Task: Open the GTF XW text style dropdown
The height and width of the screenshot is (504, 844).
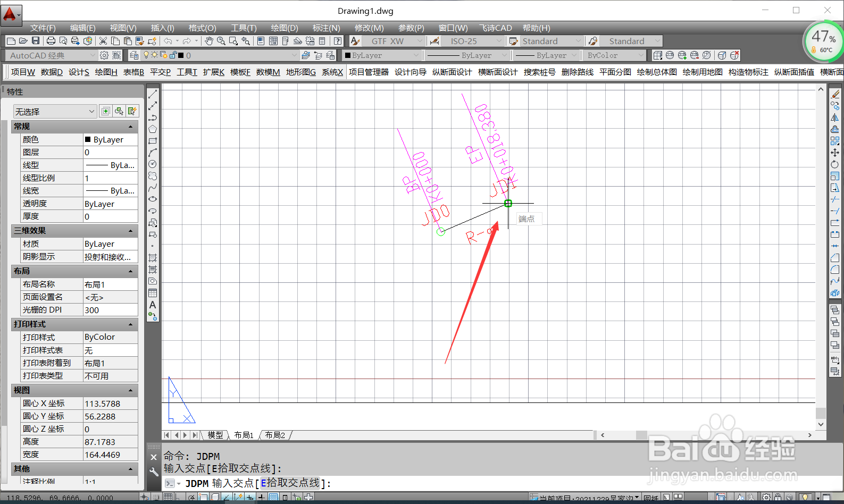Action: (394, 41)
